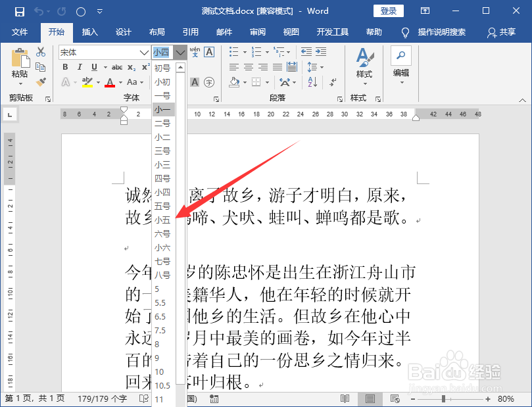Toggle italic formatting
Viewport: 532px width, 407px height.
(80, 68)
